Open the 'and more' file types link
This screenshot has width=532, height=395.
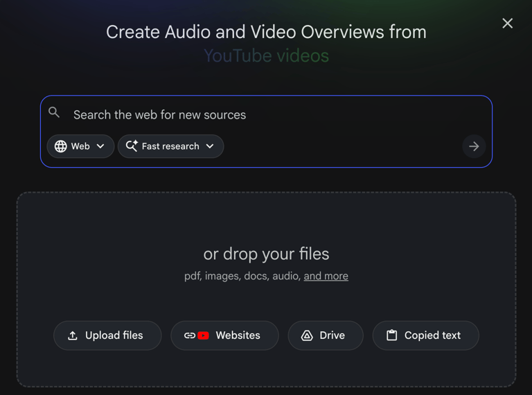click(x=326, y=276)
